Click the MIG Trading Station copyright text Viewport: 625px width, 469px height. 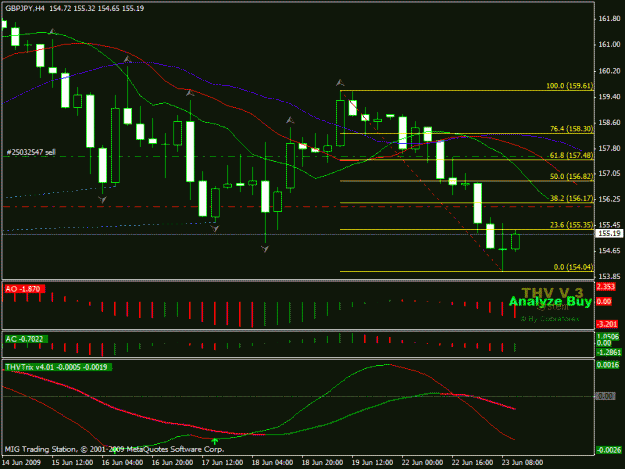(114, 449)
